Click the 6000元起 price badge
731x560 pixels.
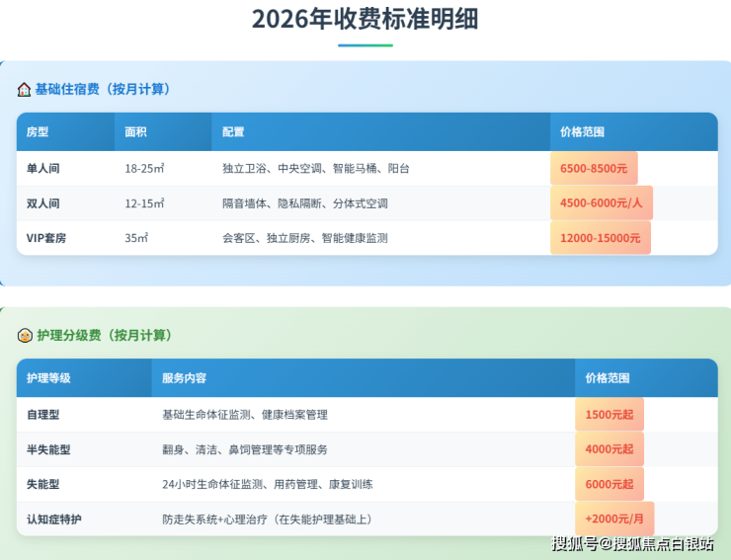609,484
